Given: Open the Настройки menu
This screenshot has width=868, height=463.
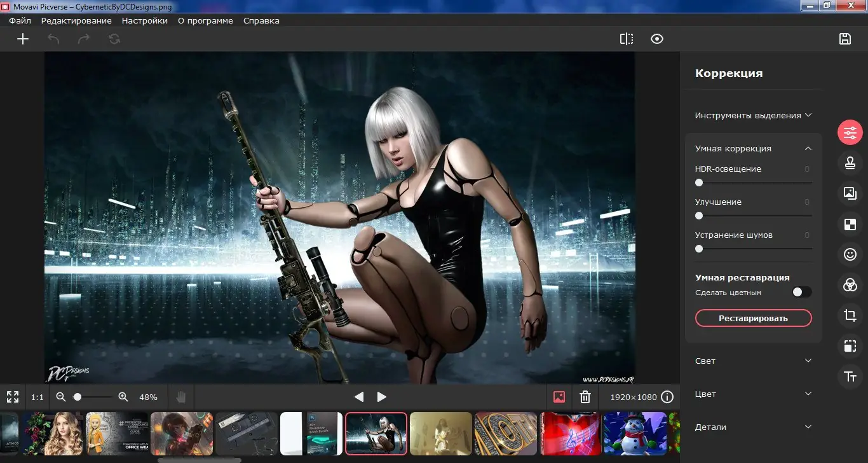Looking at the screenshot, I should (144, 20).
